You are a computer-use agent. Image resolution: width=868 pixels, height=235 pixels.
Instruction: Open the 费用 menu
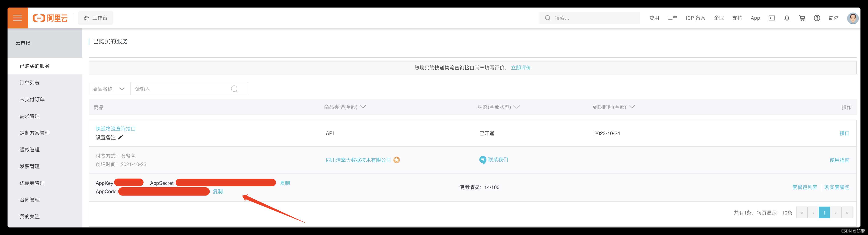coord(654,18)
